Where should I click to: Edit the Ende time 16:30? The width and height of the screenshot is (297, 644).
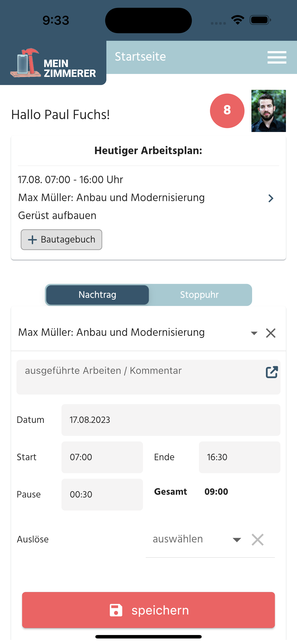click(x=239, y=457)
